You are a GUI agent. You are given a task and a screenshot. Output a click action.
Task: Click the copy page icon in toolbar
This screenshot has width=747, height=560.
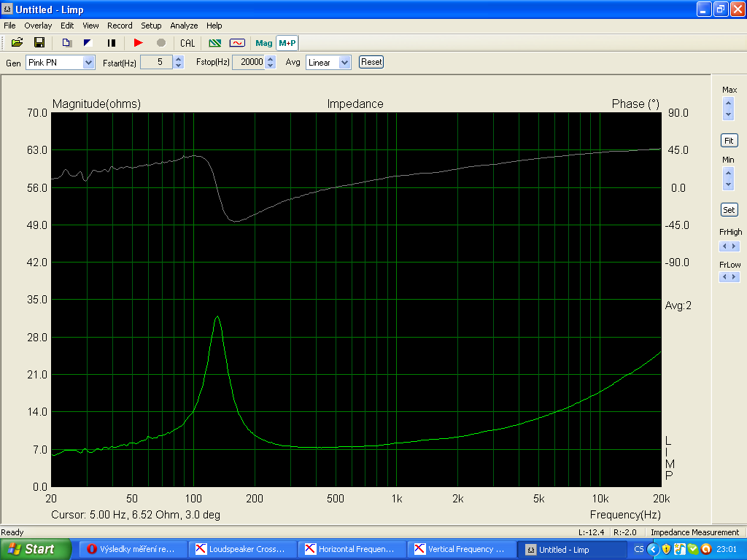point(66,43)
